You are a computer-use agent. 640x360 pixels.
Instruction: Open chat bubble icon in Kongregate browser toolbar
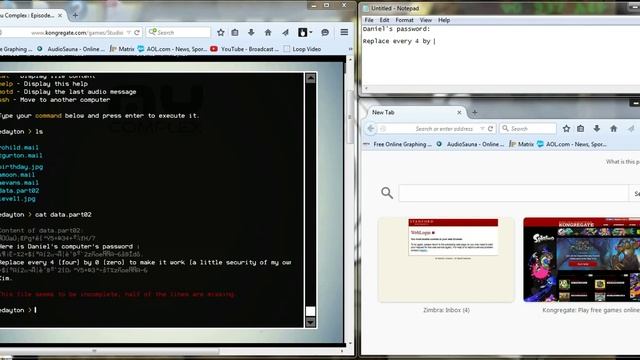(x=325, y=32)
